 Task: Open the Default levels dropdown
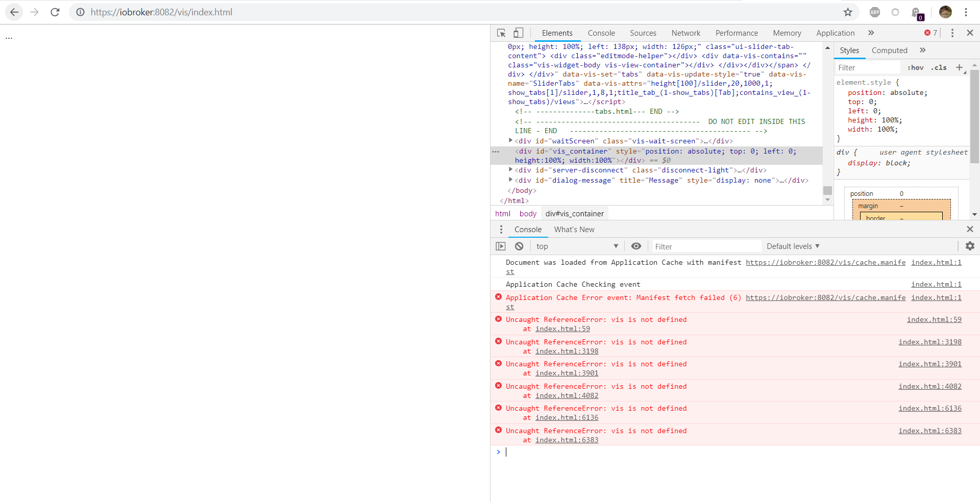pyautogui.click(x=793, y=246)
